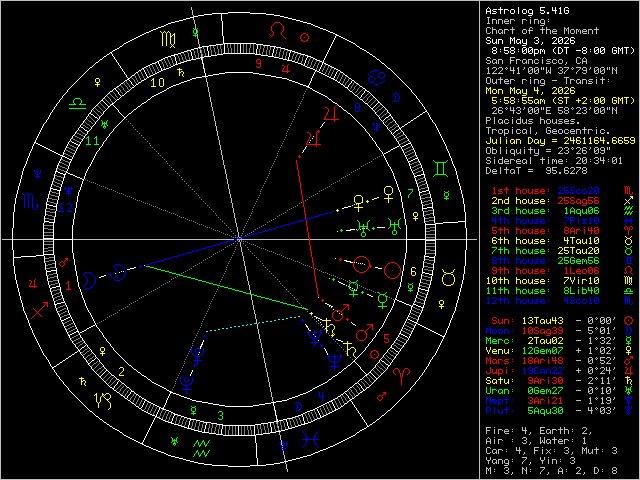This screenshot has width=640, height=480.
Task: Click the 4th house cusp value '7Pis10'
Action: point(581,221)
